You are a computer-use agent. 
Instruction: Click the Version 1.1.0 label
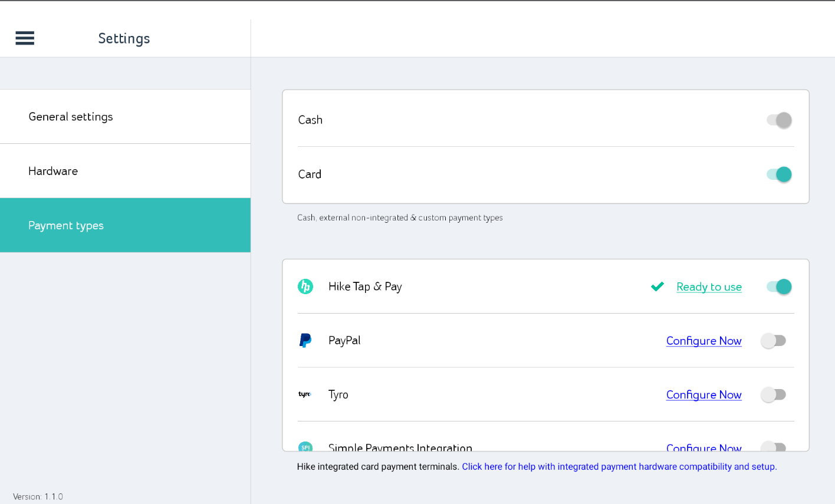(x=38, y=496)
